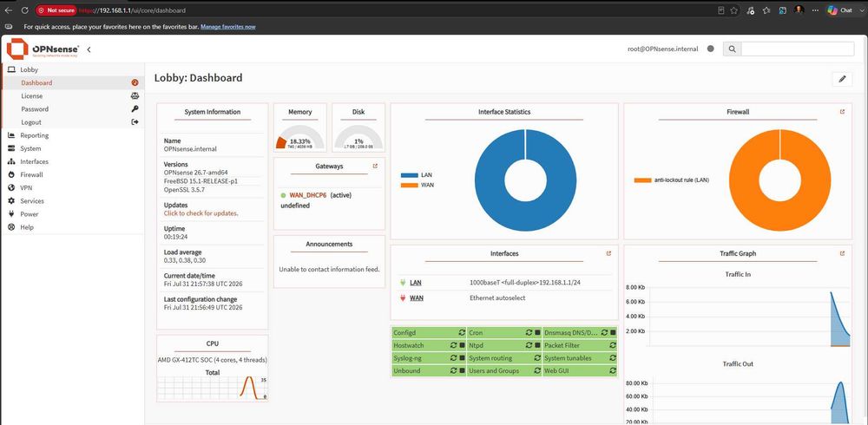Restart the Packet Filter service

(x=612, y=345)
